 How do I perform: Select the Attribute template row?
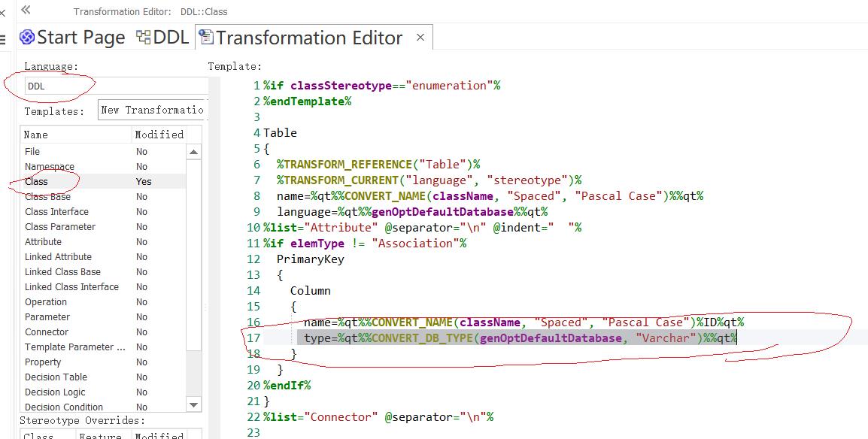click(x=103, y=241)
